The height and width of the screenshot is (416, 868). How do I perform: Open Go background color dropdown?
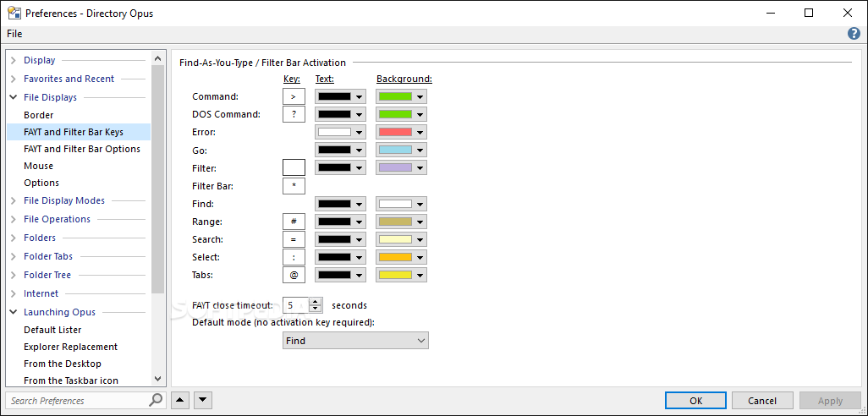pos(401,150)
